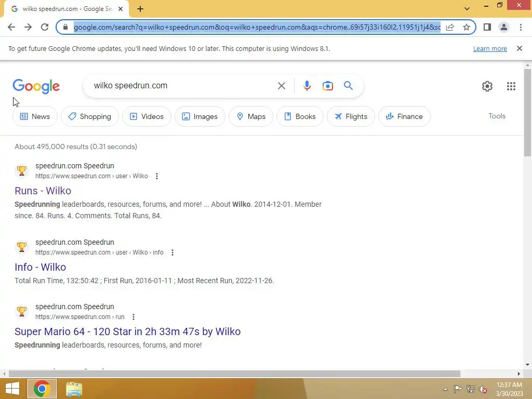Open more options for user › Wilko result

pos(157,176)
